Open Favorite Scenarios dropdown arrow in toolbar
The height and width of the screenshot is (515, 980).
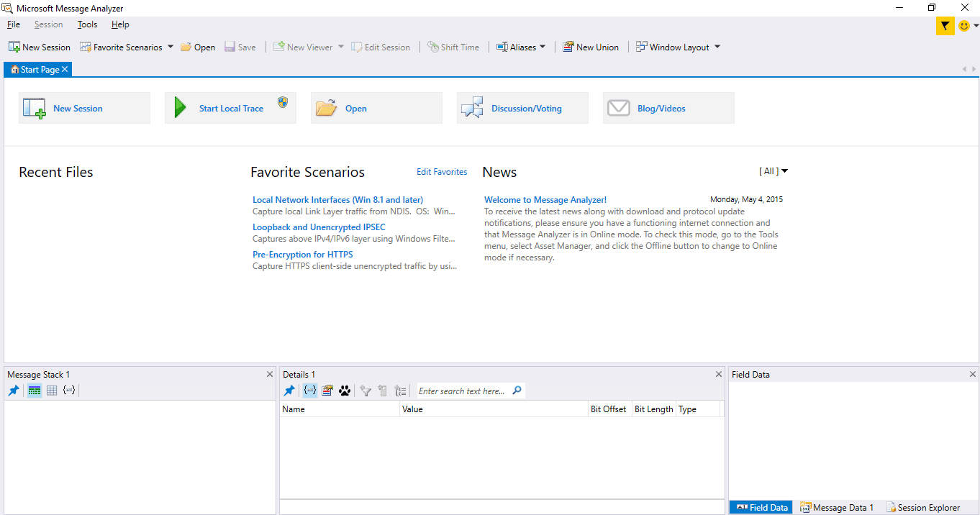tap(171, 47)
